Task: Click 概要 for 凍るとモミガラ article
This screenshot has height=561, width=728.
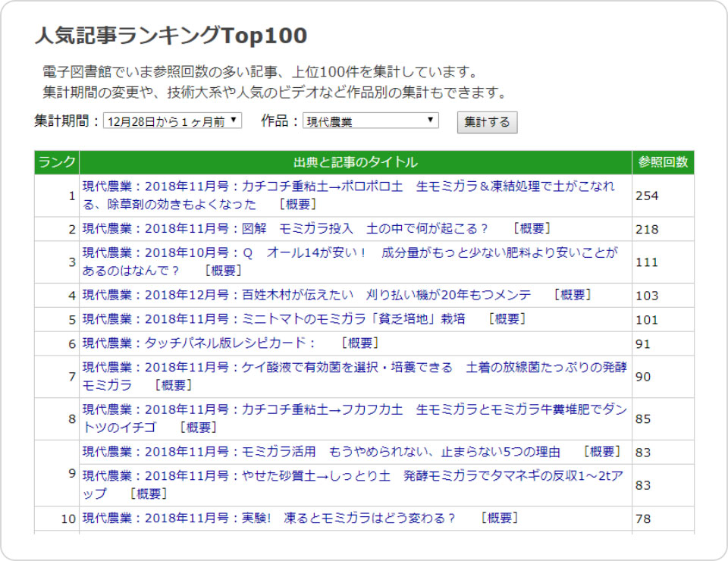Action: click(x=499, y=518)
